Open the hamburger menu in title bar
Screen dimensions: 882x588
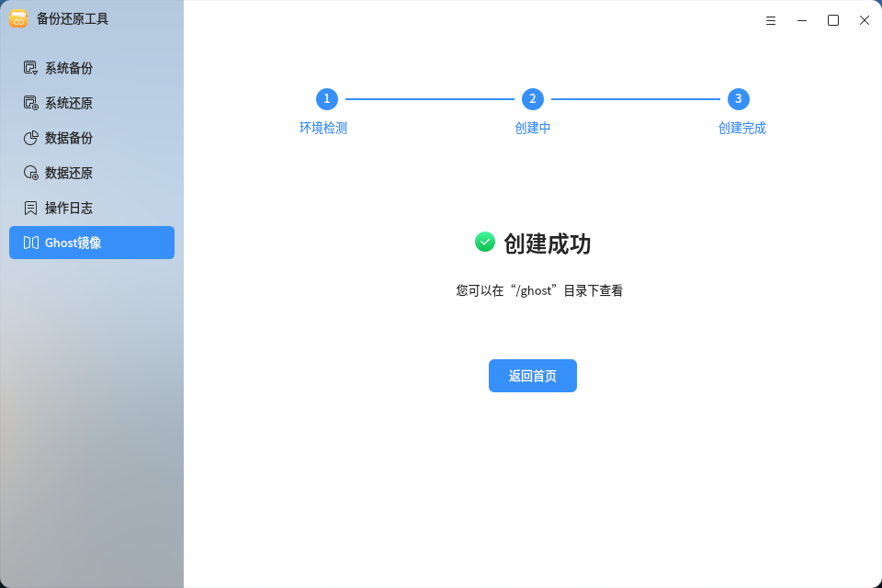tap(771, 21)
